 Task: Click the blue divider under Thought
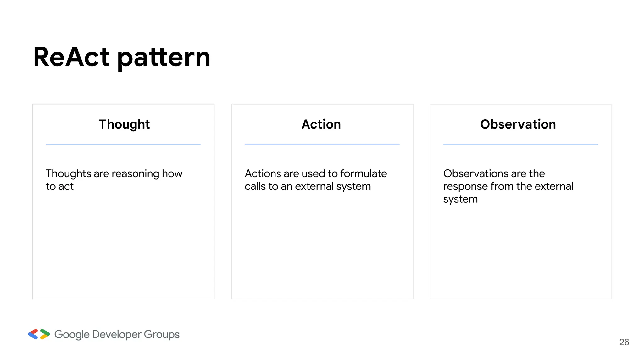(123, 145)
